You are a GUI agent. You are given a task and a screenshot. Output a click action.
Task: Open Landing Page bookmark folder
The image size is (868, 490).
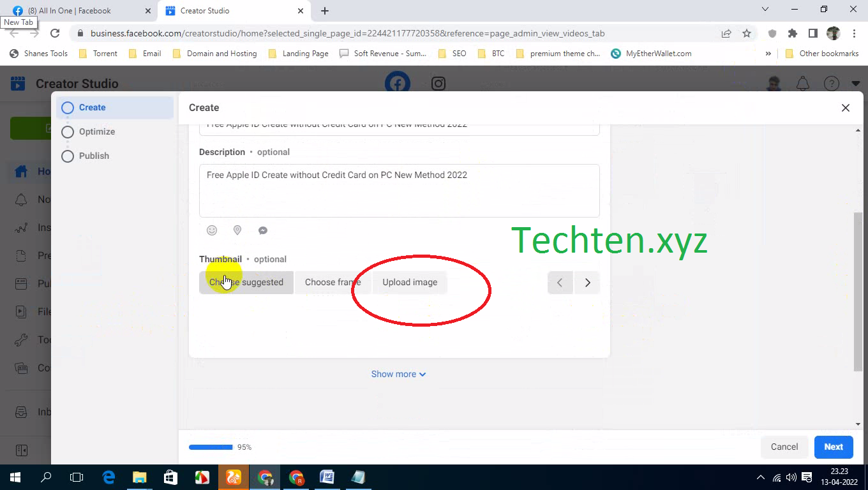299,54
